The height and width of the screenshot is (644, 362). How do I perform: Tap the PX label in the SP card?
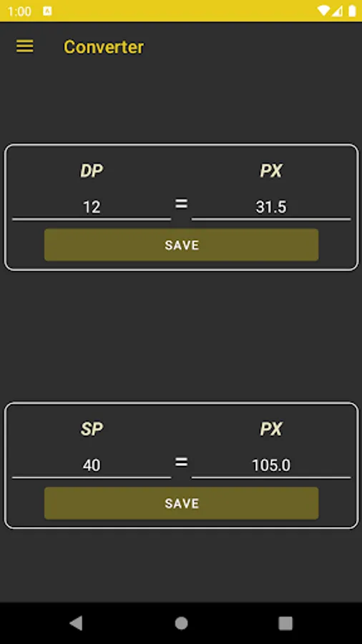tap(271, 429)
